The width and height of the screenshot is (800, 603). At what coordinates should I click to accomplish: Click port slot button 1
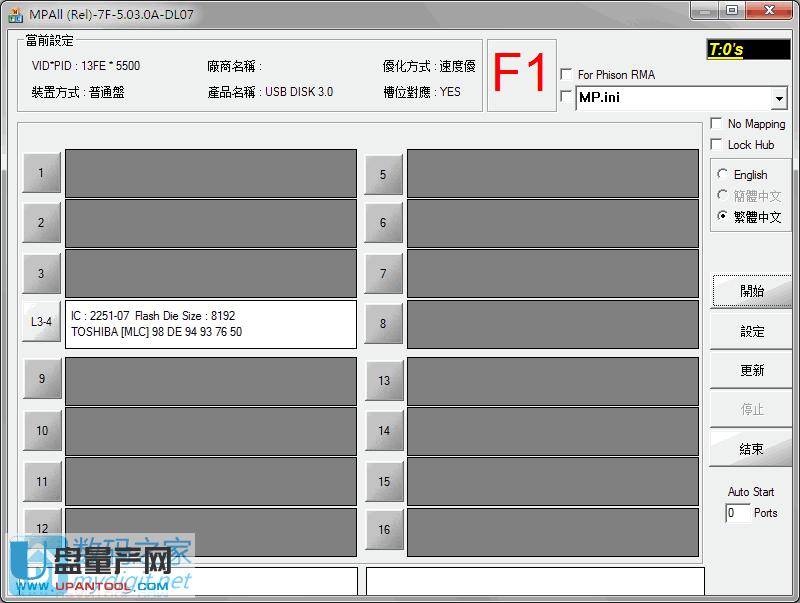[x=41, y=173]
